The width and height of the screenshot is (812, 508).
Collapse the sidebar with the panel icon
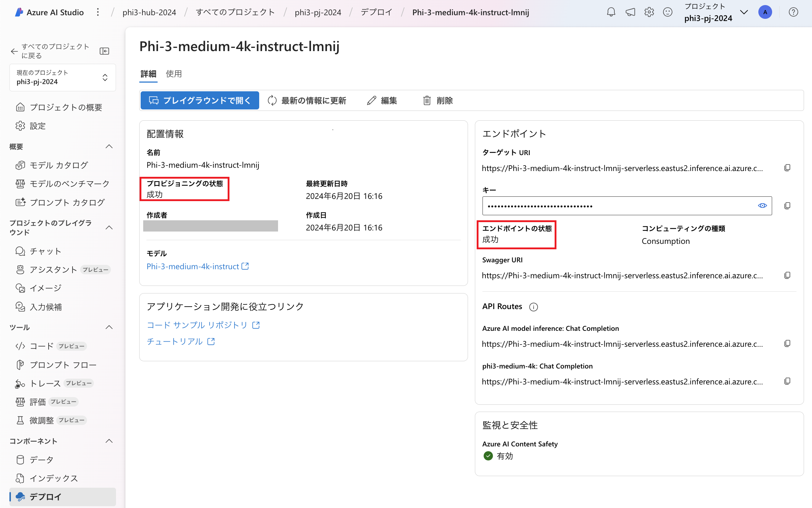coord(104,51)
